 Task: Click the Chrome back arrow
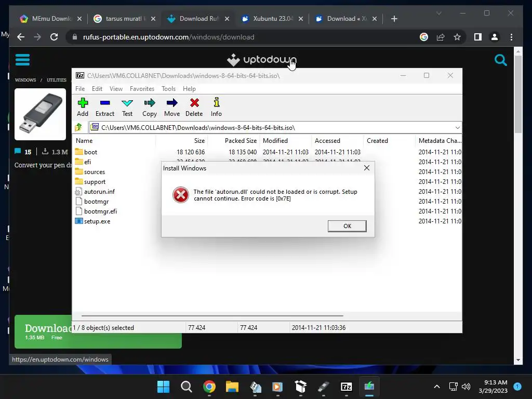tap(21, 37)
